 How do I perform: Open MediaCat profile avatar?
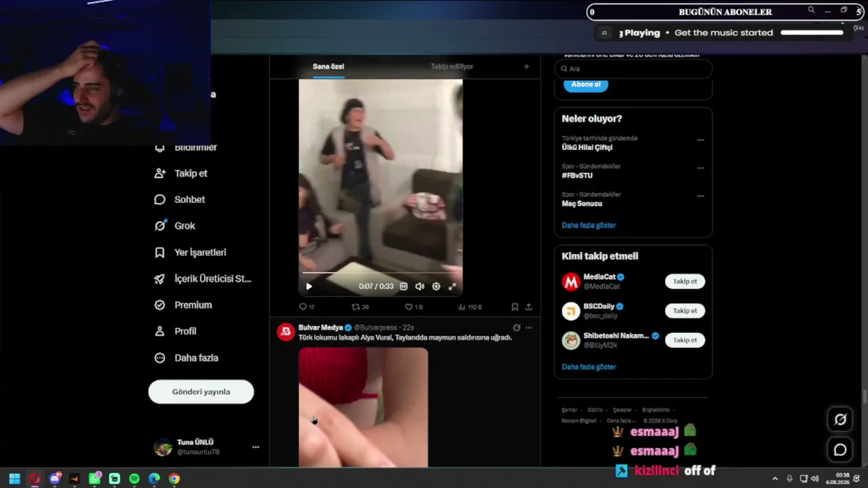(x=571, y=281)
